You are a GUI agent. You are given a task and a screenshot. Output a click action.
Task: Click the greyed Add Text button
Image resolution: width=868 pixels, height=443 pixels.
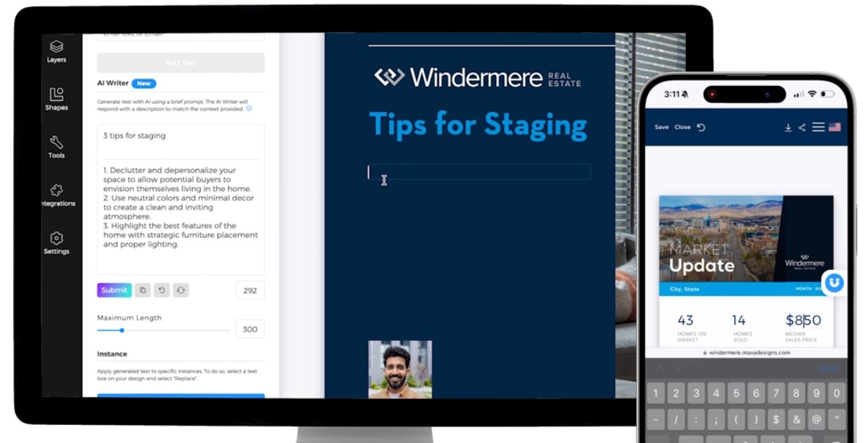(181, 63)
